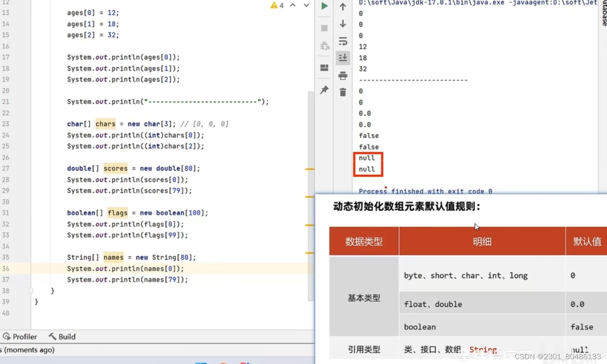Click the editor vertical scrollbar thumb
This screenshot has height=364, width=607.
(x=311, y=196)
